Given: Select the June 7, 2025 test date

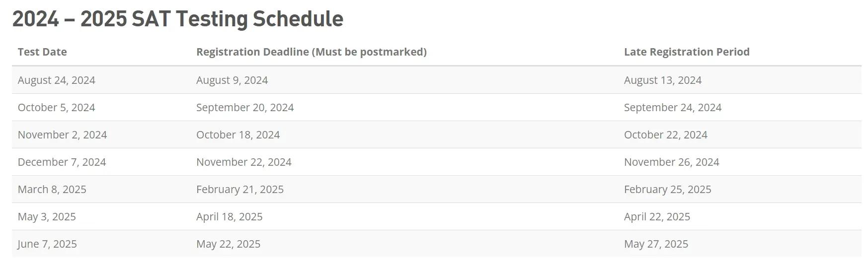Looking at the screenshot, I should 47,244.
